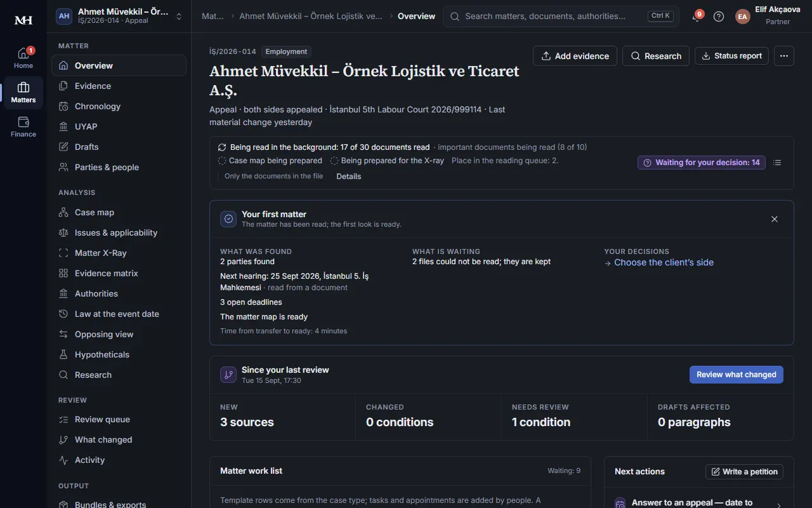Screen dimensions: 812x508
Task: Open Chronology in the sidebar
Action: pos(119,106)
